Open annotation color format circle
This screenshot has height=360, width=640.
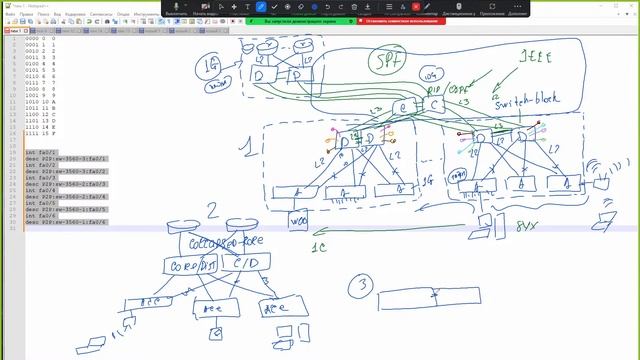click(x=314, y=7)
